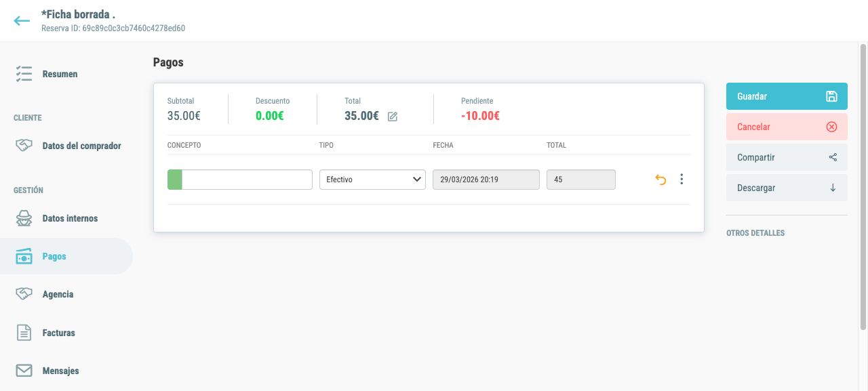Click the green concept color swatch
The height and width of the screenshot is (391, 868).
[x=175, y=180]
